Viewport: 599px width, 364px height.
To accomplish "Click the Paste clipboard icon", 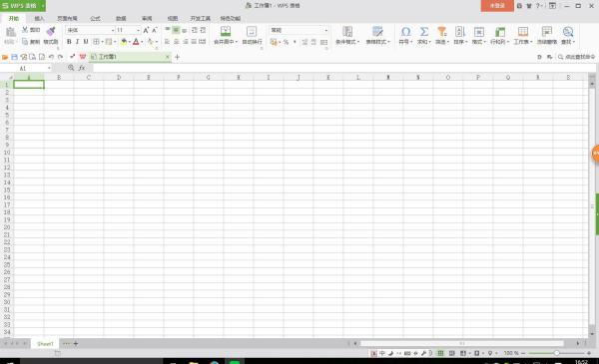I will click(x=10, y=32).
